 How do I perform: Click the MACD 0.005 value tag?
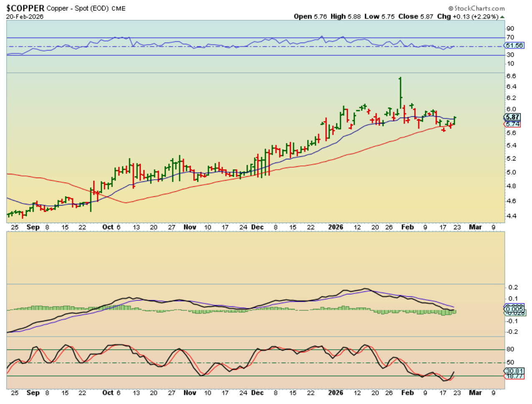pos(514,309)
